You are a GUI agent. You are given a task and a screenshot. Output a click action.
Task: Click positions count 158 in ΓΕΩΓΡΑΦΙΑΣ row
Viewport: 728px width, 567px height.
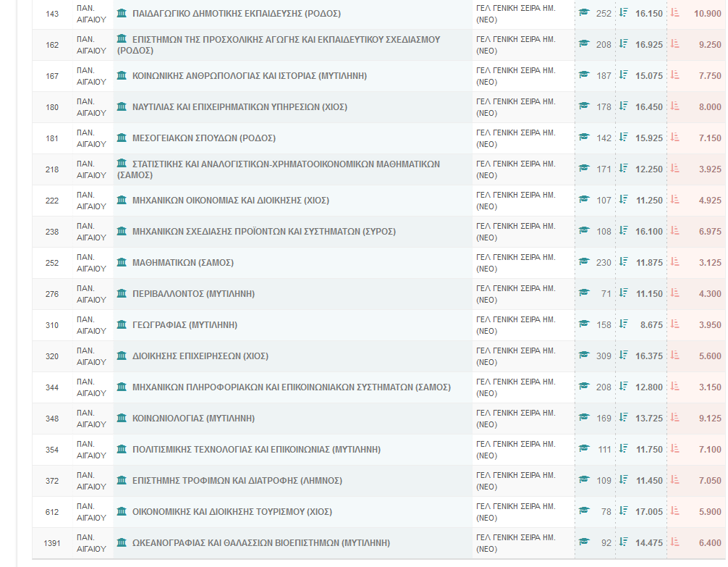(604, 325)
